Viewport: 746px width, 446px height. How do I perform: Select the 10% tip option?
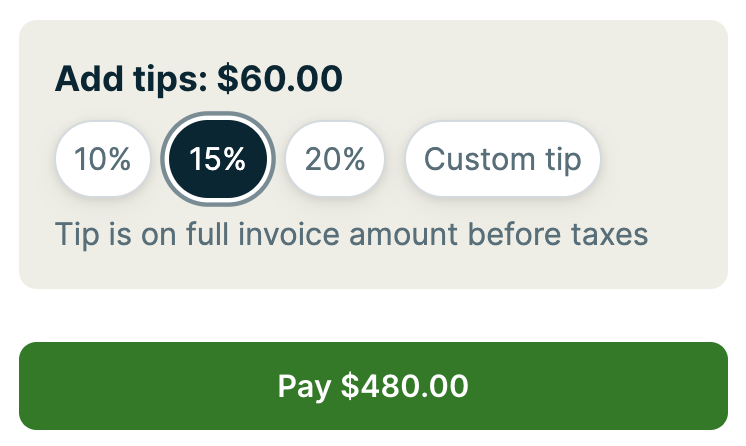[x=103, y=159]
